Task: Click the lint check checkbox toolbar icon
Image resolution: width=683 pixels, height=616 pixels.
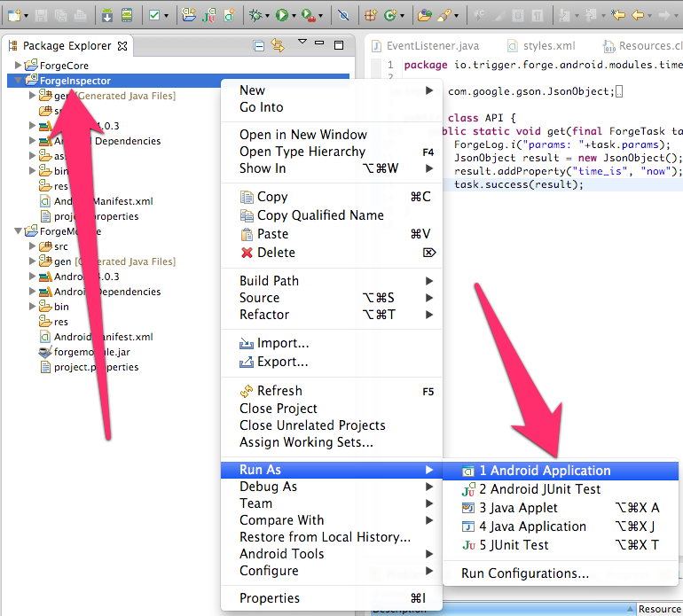Action: [x=154, y=16]
